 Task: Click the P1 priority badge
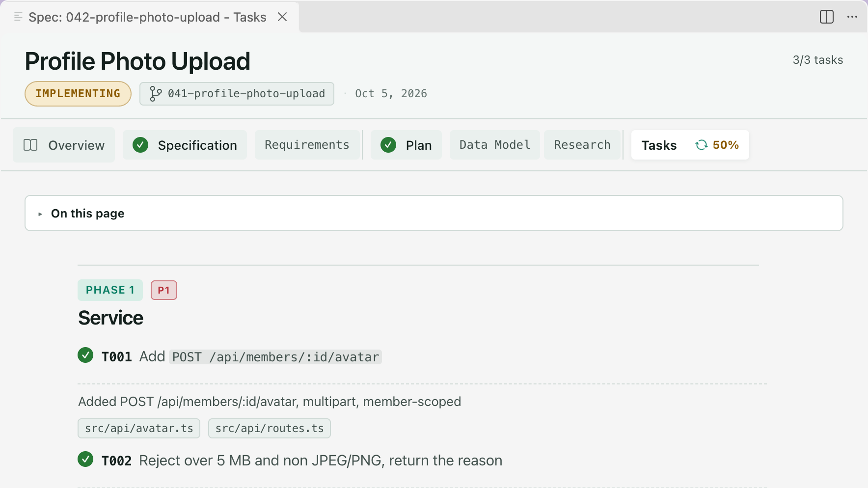(164, 290)
